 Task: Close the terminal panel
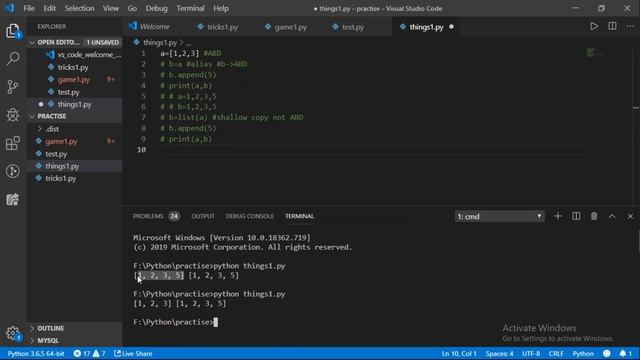pos(630,216)
